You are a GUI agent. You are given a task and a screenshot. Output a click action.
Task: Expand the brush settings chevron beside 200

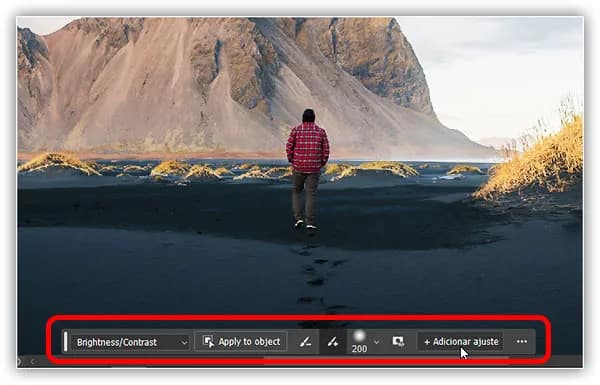tap(377, 342)
